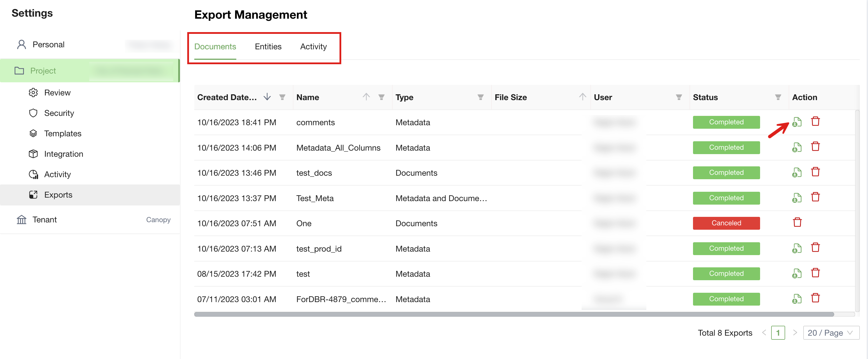Go to previous page chevron
Image resolution: width=868 pixels, height=359 pixels.
pyautogui.click(x=764, y=332)
